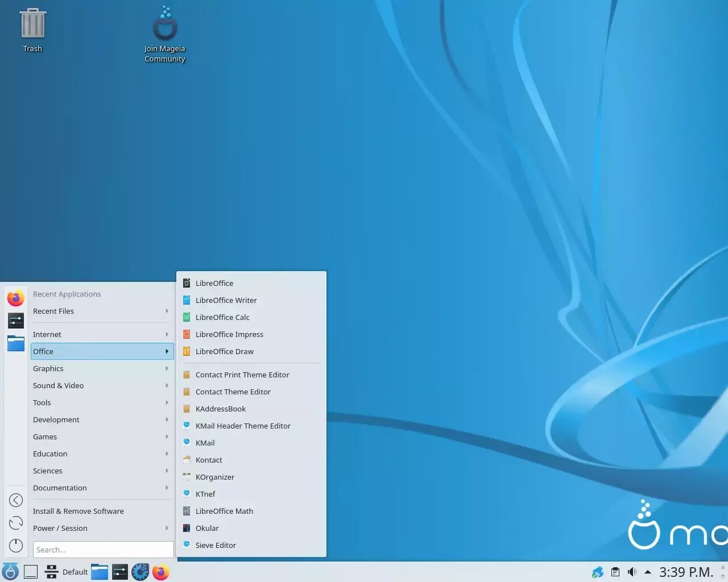Launch LibreOffice start center entry
728x582 pixels.
(x=251, y=283)
